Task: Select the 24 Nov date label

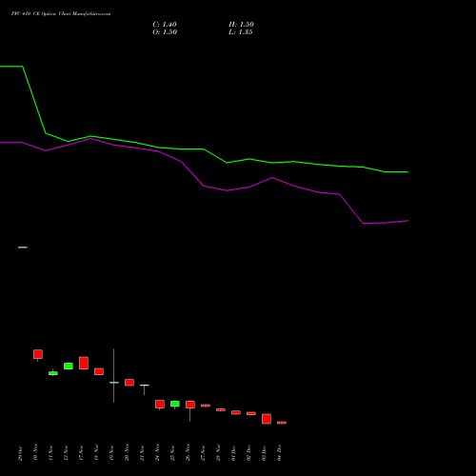Action: click(x=157, y=452)
